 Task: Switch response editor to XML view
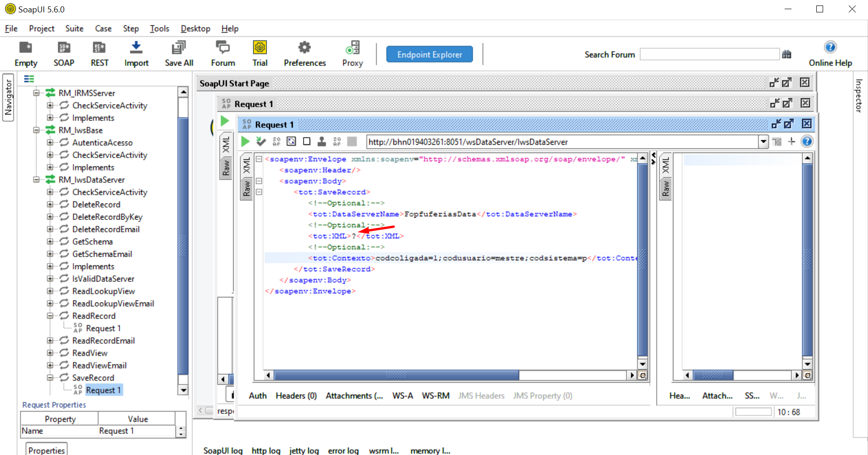pos(666,165)
